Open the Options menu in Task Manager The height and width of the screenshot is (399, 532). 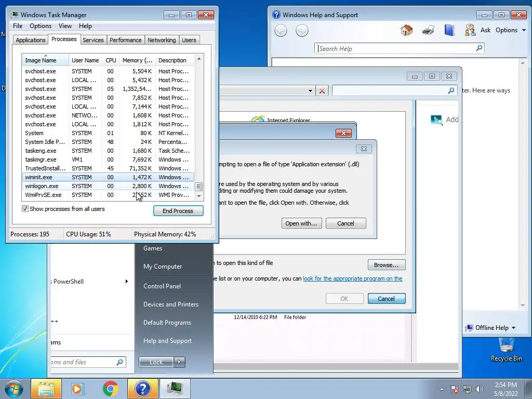[x=41, y=26]
